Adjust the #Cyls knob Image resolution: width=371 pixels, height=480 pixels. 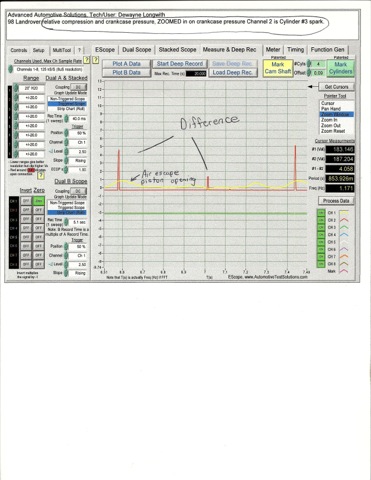pyautogui.click(x=309, y=64)
